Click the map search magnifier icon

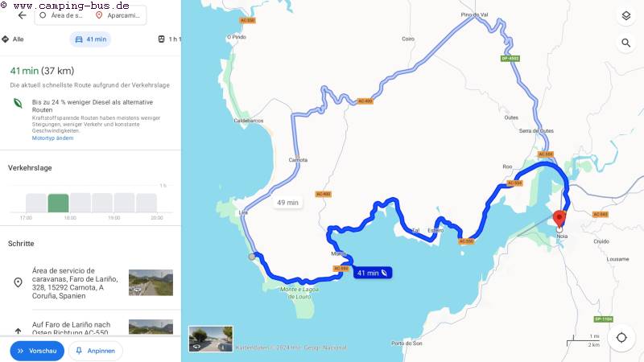pos(625,43)
